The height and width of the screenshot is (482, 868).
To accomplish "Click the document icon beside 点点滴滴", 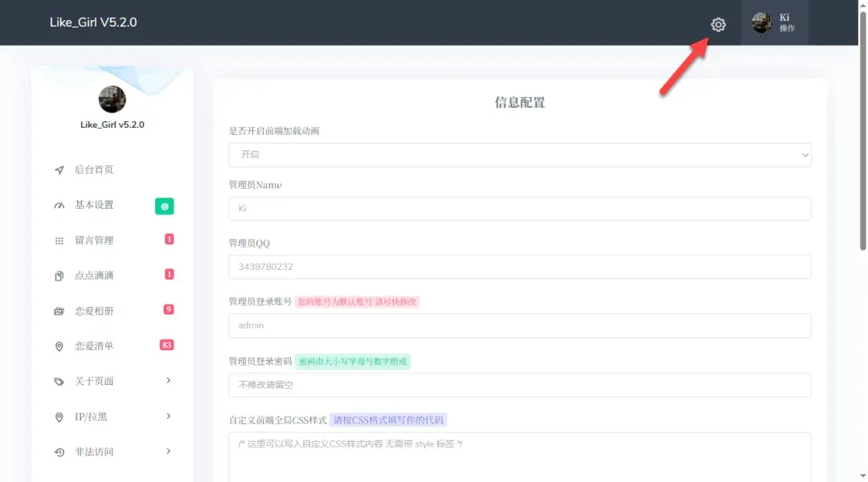I will point(59,276).
